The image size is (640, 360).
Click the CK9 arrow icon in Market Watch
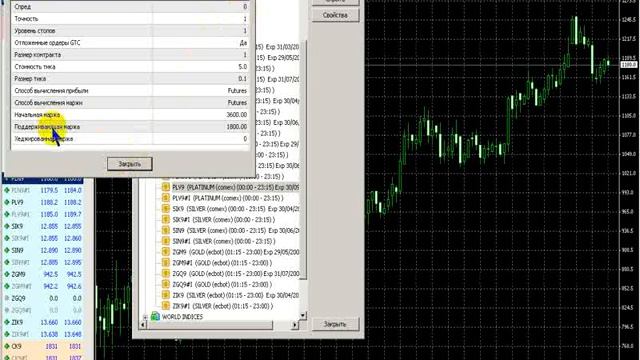pyautogui.click(x=7, y=347)
